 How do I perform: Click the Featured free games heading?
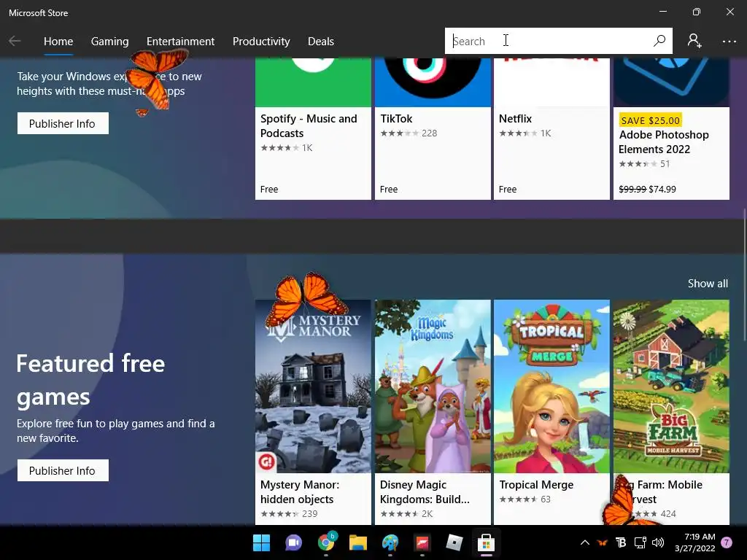tap(90, 380)
